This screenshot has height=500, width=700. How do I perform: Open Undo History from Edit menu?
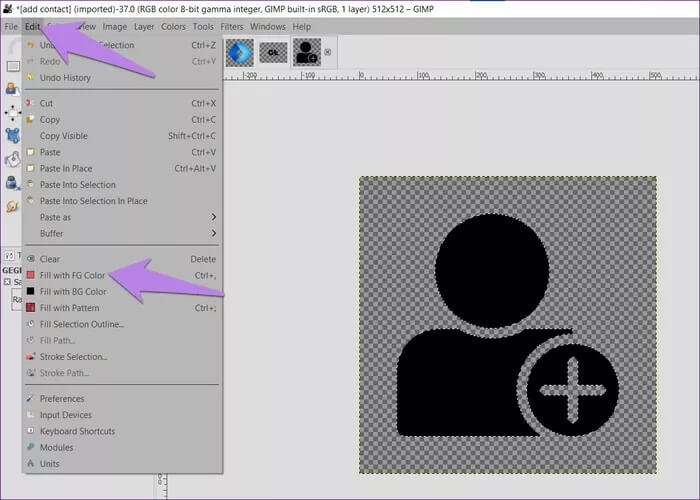point(64,77)
